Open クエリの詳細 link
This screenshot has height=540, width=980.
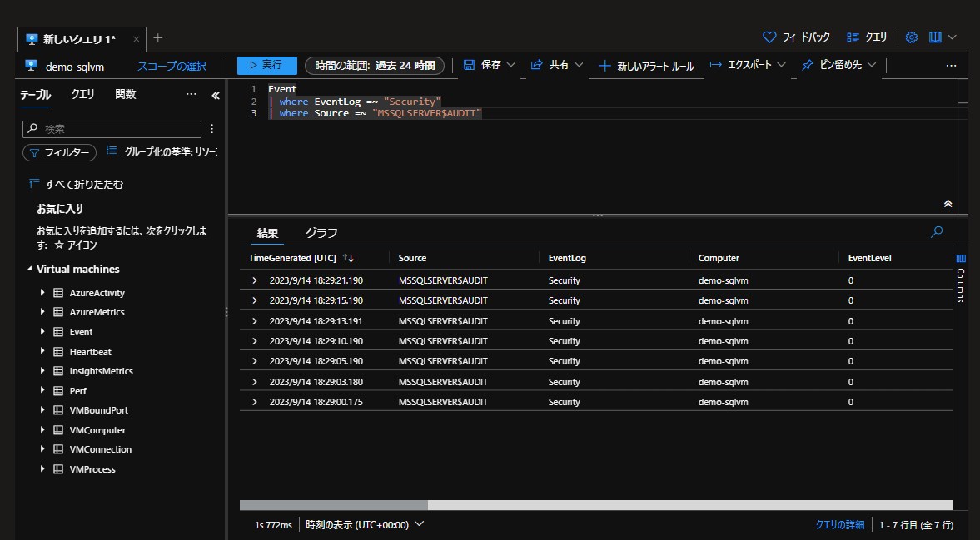click(840, 524)
